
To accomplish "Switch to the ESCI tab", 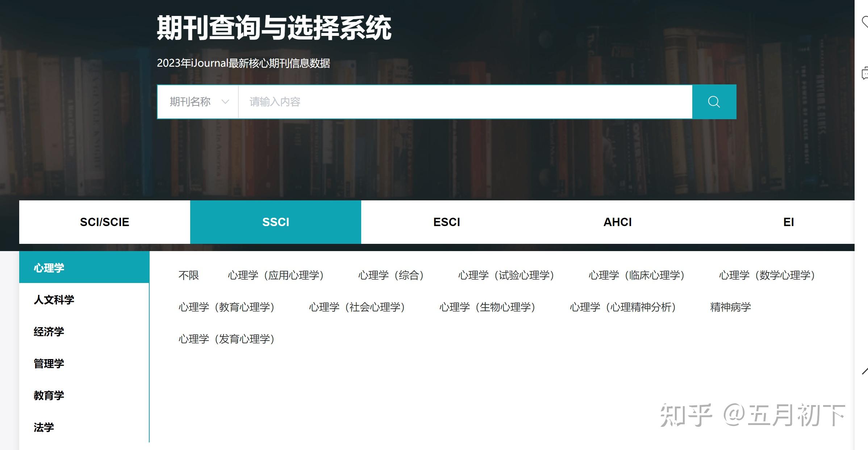I will pyautogui.click(x=446, y=222).
